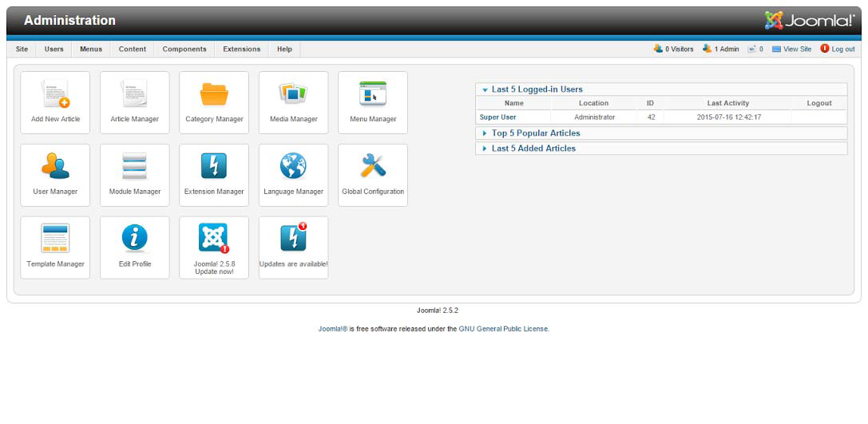Click the View Site link text
Screen dimensions: 868x424
coord(797,50)
